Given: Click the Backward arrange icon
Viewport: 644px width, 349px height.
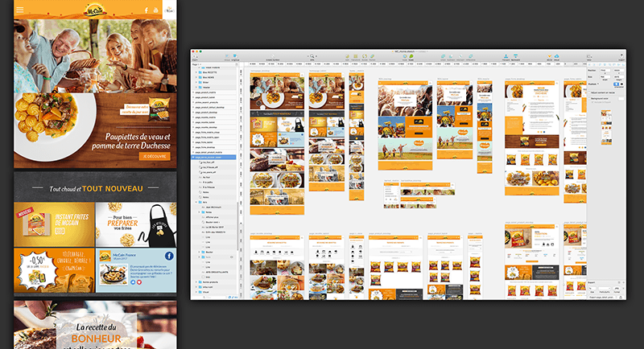Looking at the screenshot, I should pos(516,55).
